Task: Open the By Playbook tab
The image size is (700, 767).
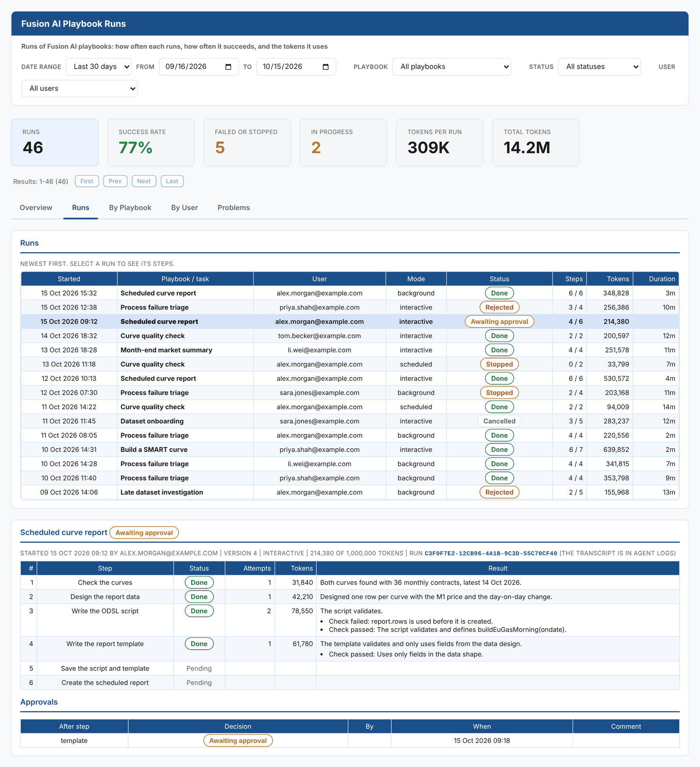Action: click(x=130, y=208)
